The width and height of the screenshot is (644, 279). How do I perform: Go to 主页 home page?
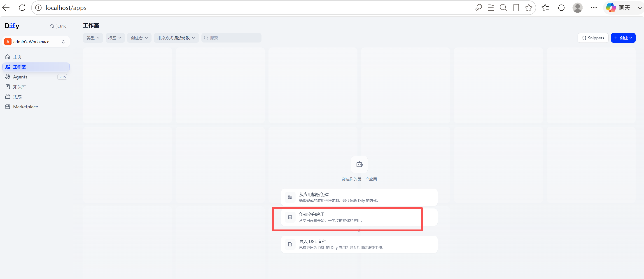pyautogui.click(x=36, y=57)
